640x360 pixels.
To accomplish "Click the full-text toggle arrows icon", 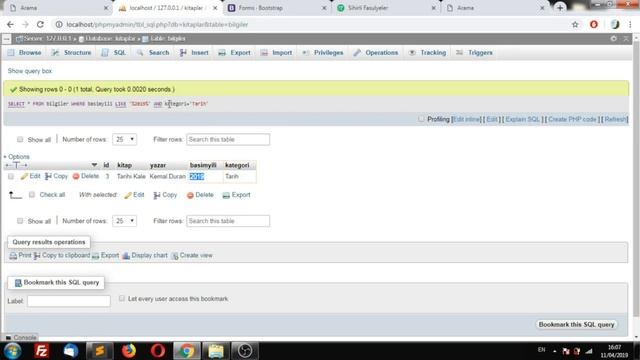I will coord(16,165).
